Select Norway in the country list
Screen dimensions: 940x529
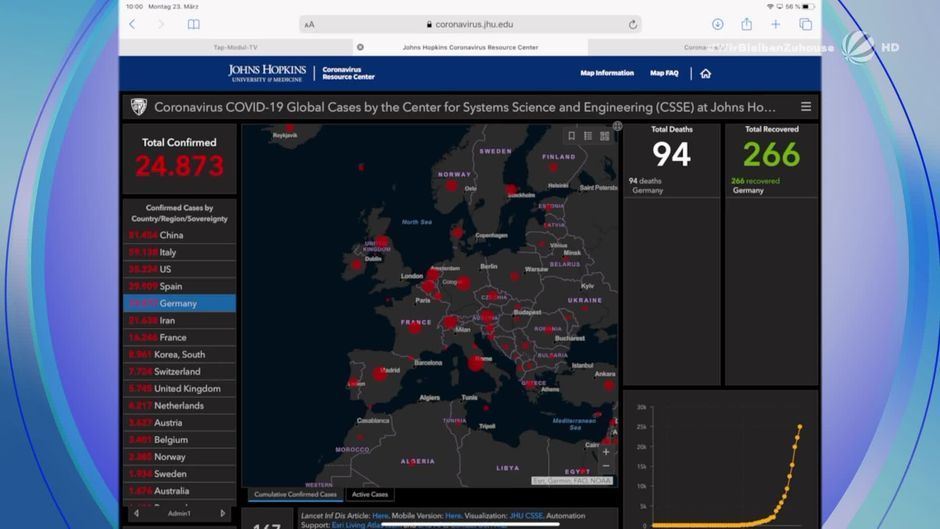[179, 456]
